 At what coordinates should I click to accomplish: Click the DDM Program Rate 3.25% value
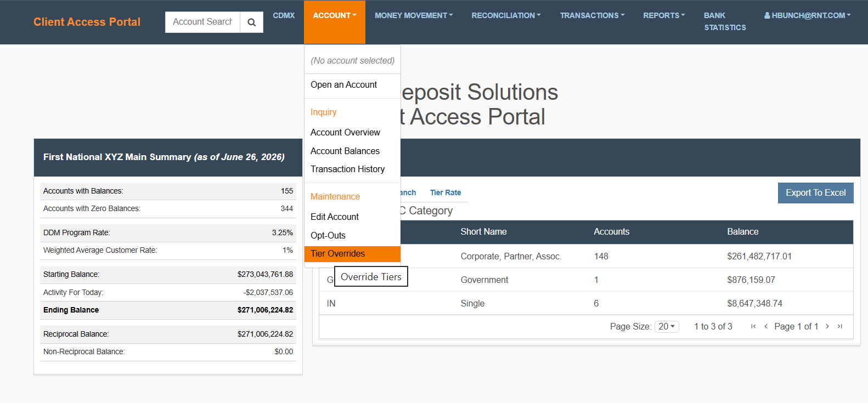tap(282, 233)
